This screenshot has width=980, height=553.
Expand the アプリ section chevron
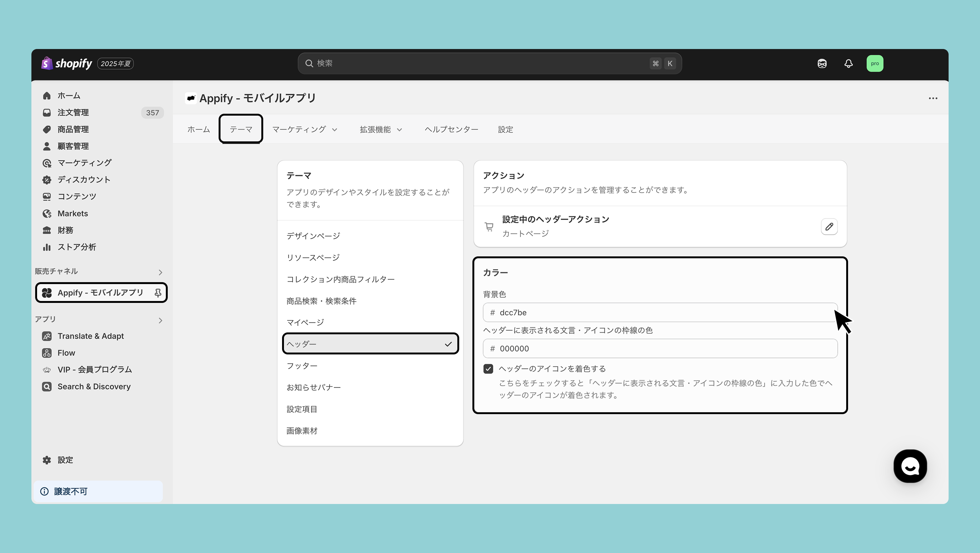160,320
